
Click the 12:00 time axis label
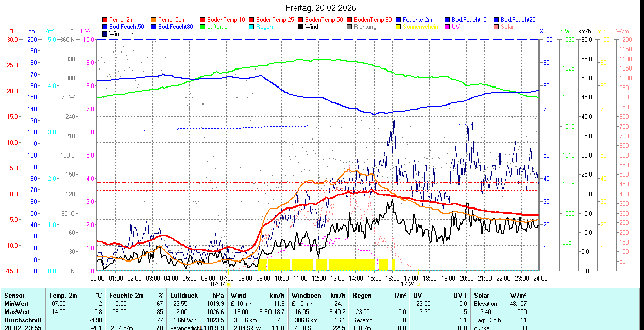coord(318,278)
